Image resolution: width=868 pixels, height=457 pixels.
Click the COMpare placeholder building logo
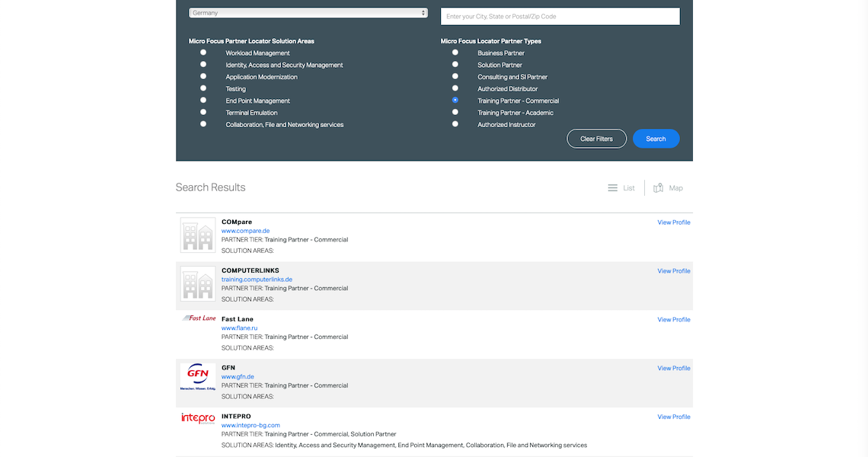tap(198, 235)
